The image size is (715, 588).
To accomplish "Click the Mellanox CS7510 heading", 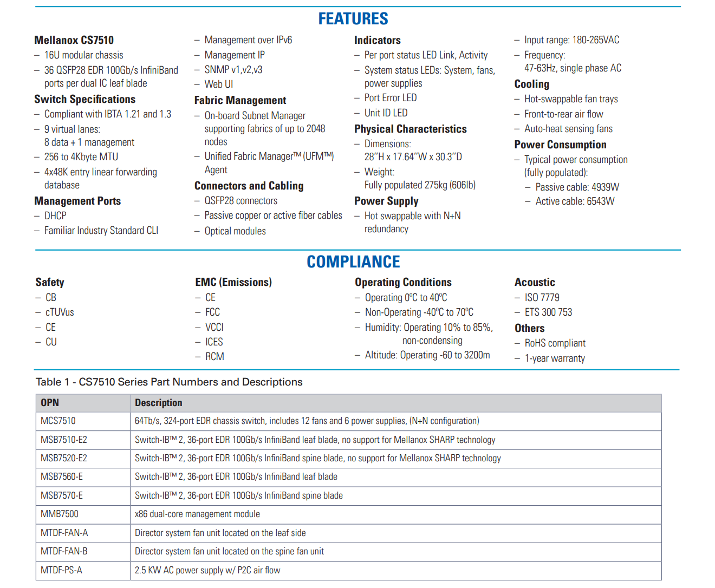I will click(x=74, y=40).
